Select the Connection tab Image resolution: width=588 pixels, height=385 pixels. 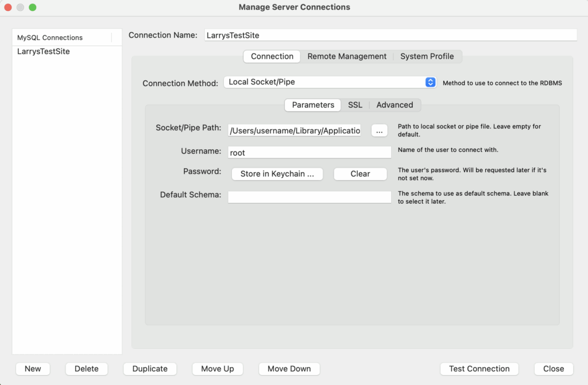(x=272, y=56)
